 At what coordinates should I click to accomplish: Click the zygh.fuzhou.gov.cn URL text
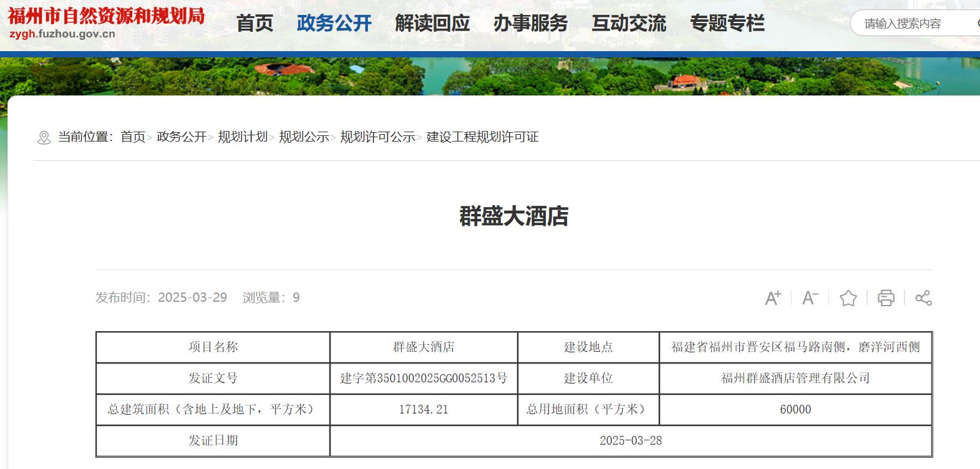[x=62, y=34]
